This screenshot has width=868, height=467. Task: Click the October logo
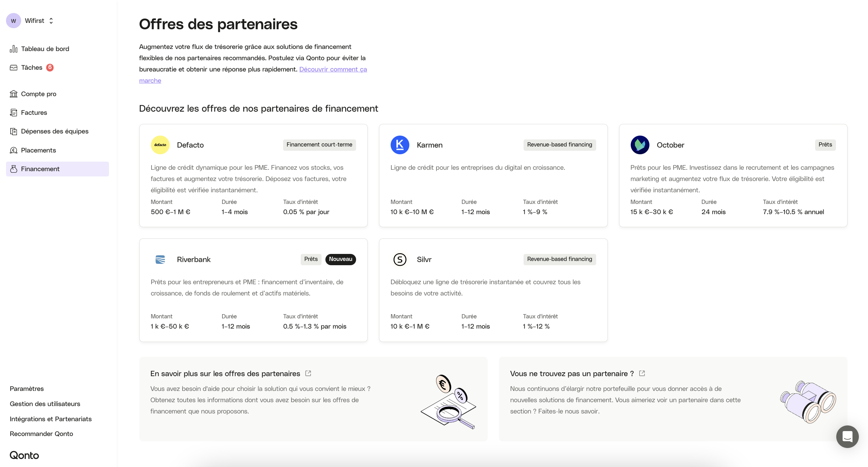[x=640, y=145]
